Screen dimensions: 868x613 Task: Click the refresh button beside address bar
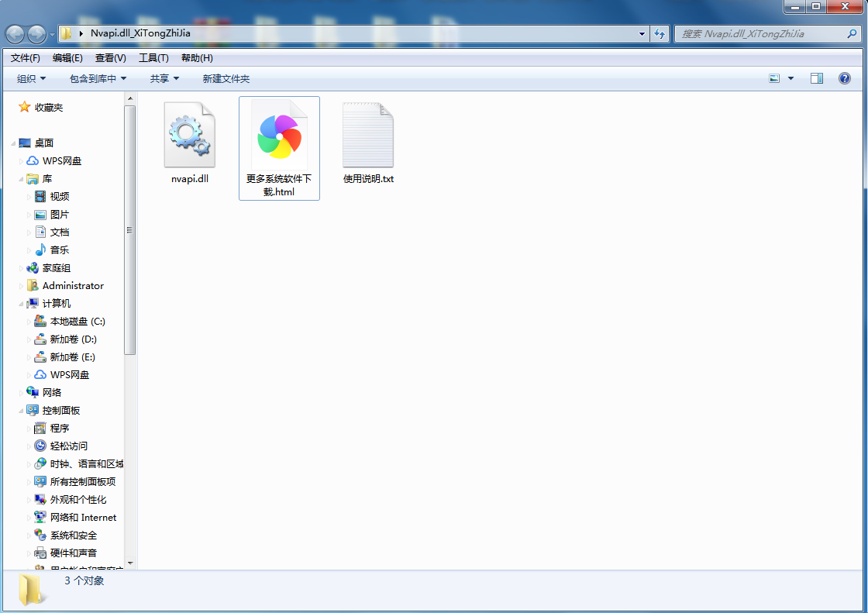pos(660,34)
